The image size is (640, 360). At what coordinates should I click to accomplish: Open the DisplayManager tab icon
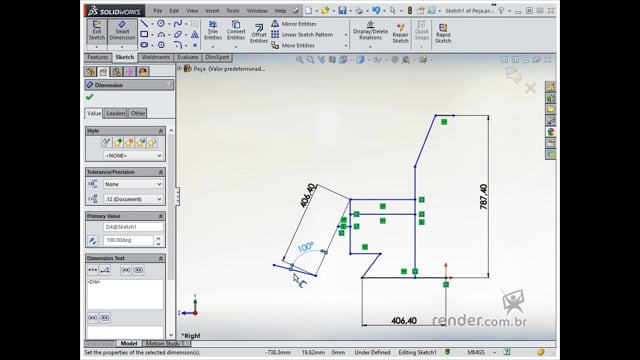[x=143, y=72]
